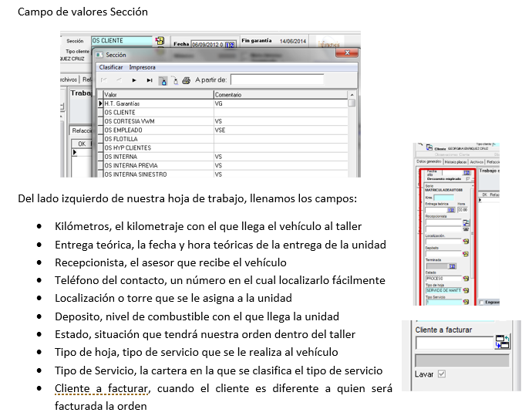Viewport: 532px width, 416px height.
Task: Click the Valor column header
Action: (159, 95)
